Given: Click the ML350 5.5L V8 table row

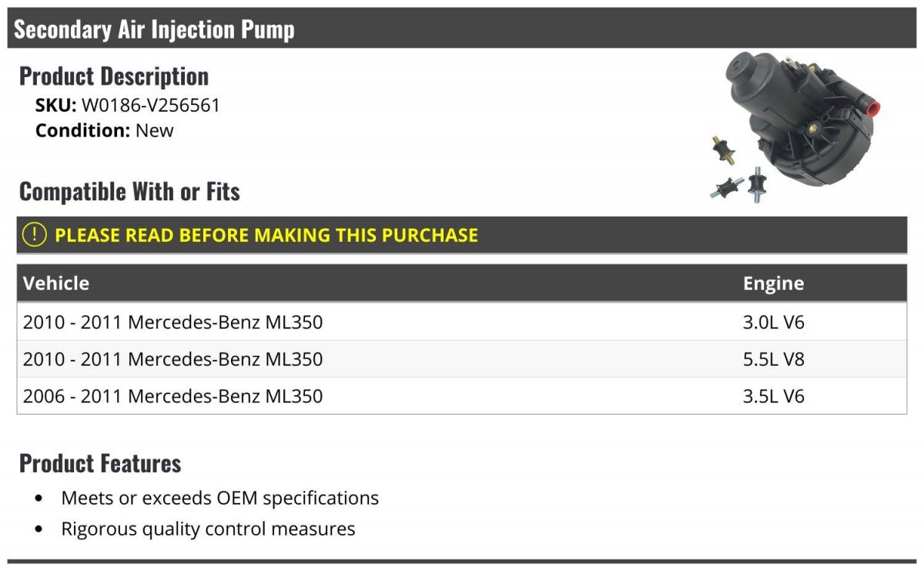Looking at the screenshot, I should click(462, 359).
